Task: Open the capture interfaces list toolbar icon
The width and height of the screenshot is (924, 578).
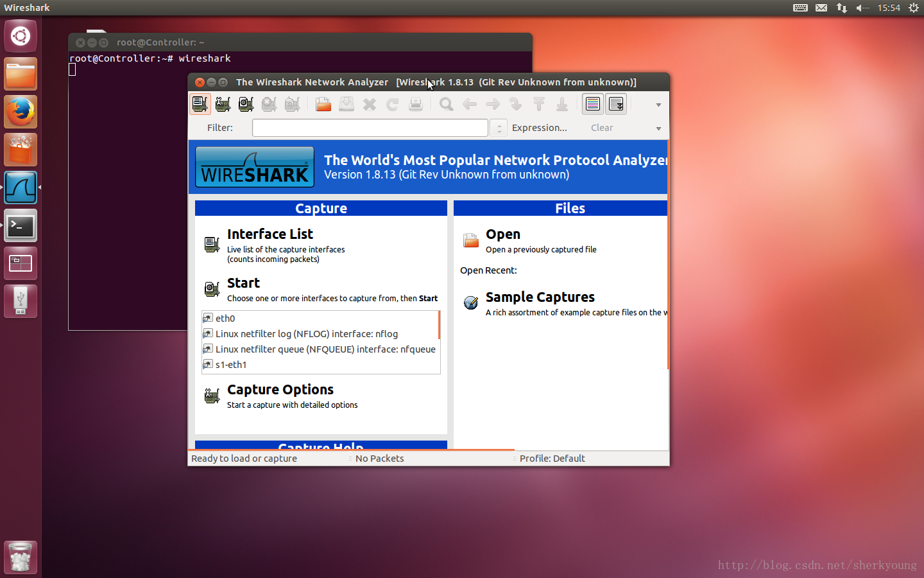Action: point(200,104)
